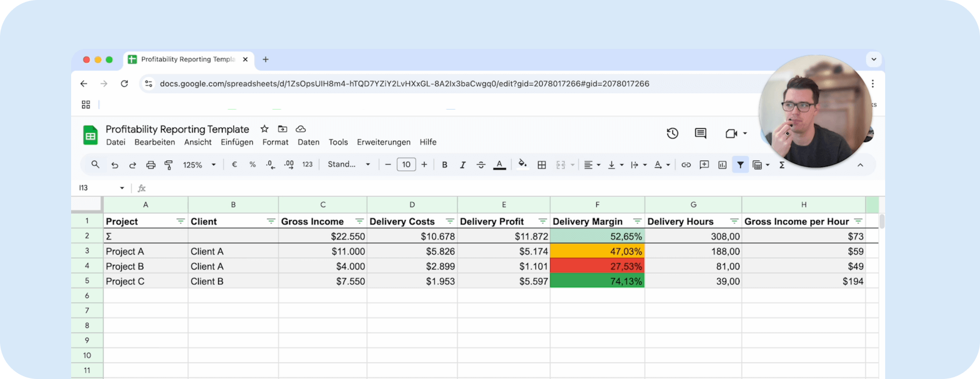Open the filter views table icon

[758, 165]
